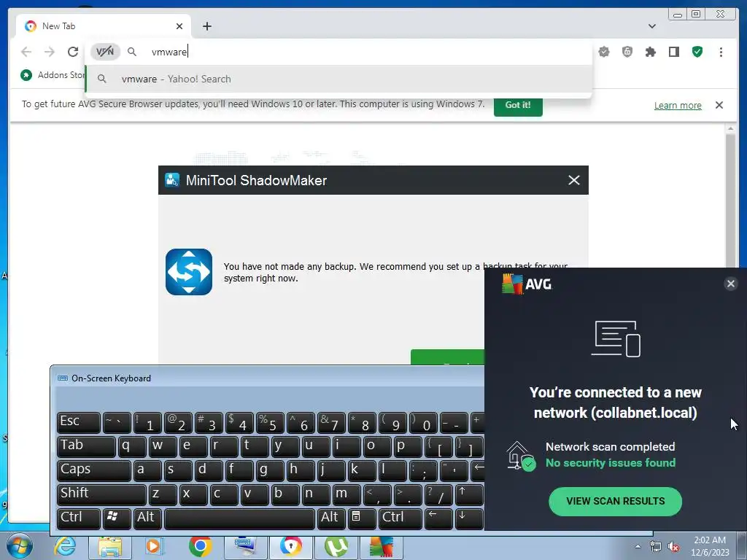Click the 5 key on On-Screen Keyboard

(x=269, y=422)
